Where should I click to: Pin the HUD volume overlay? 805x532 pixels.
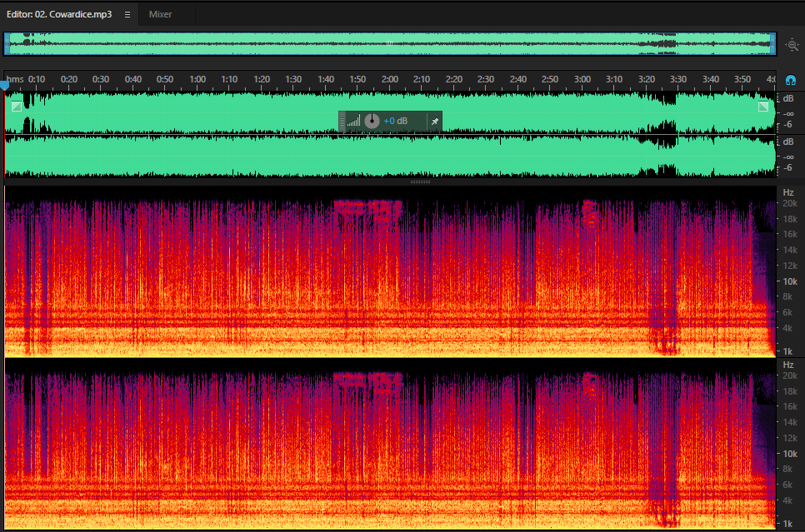435,122
